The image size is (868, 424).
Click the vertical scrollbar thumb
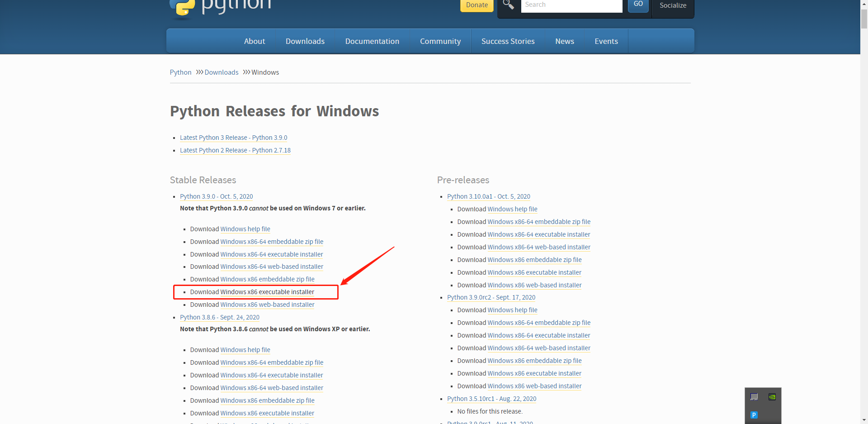[864, 19]
